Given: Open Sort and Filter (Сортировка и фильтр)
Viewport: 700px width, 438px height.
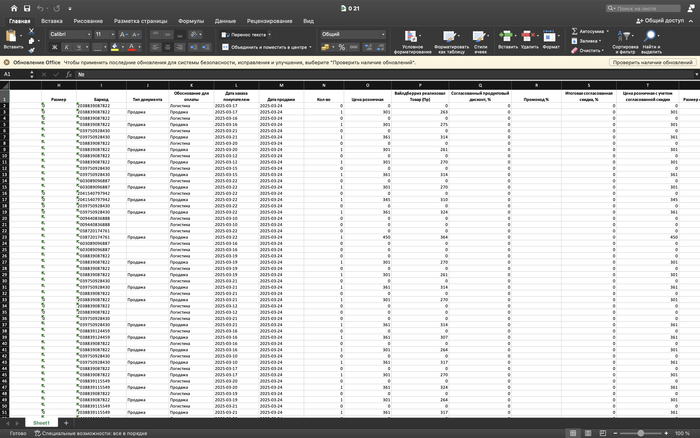Looking at the screenshot, I should click(625, 40).
